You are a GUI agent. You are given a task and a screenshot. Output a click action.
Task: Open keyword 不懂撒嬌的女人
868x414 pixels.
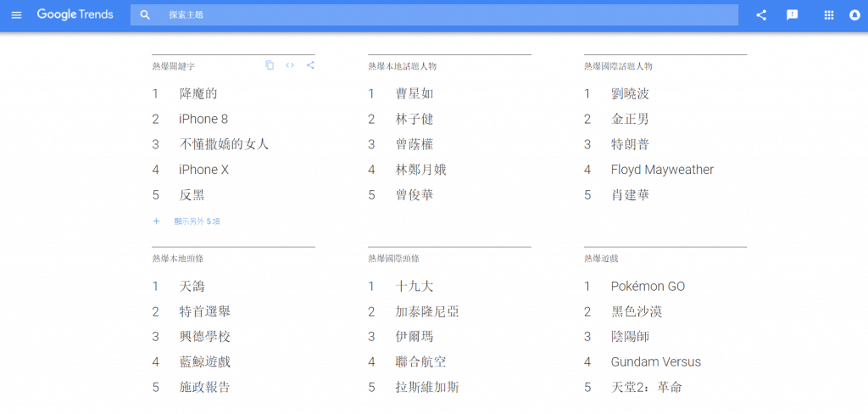(224, 145)
